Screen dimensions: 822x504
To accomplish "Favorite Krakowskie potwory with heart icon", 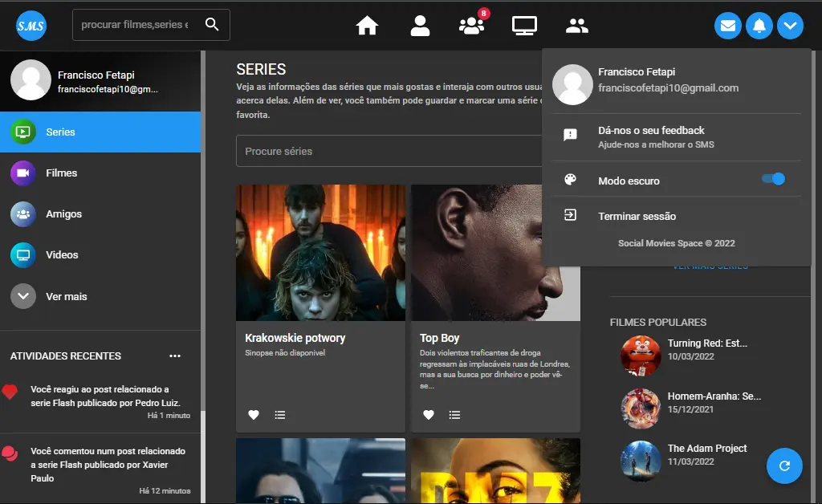I will 254,415.
